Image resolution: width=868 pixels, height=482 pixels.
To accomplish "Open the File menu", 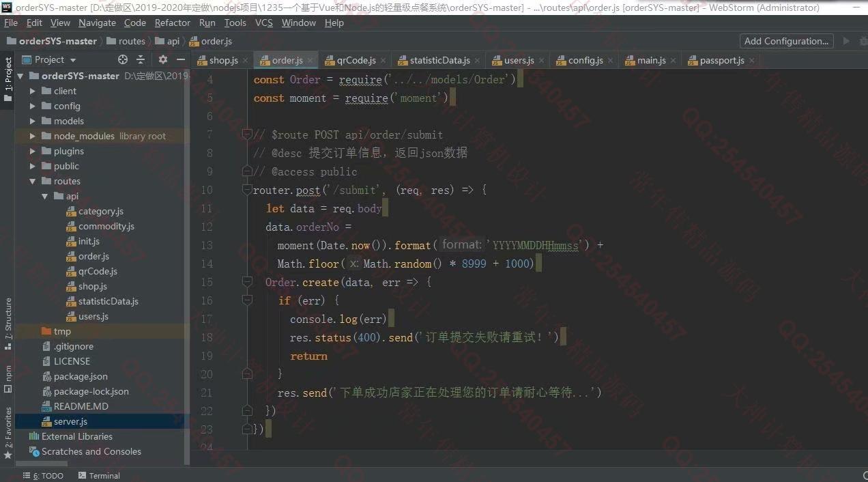I will click(11, 23).
